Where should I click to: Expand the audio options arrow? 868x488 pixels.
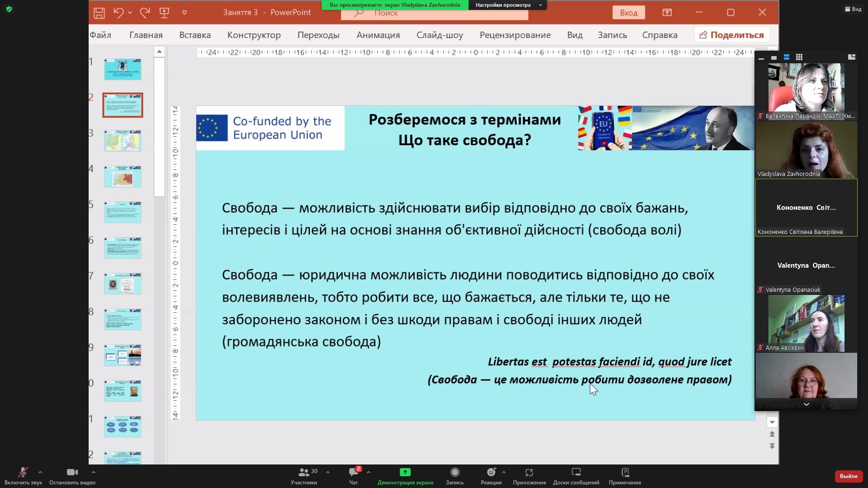(x=40, y=472)
